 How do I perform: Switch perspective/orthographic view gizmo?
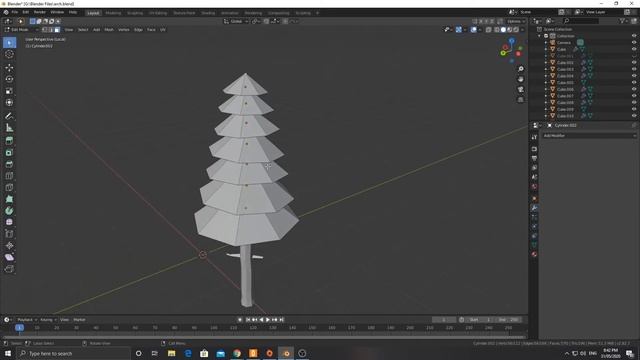[x=521, y=100]
